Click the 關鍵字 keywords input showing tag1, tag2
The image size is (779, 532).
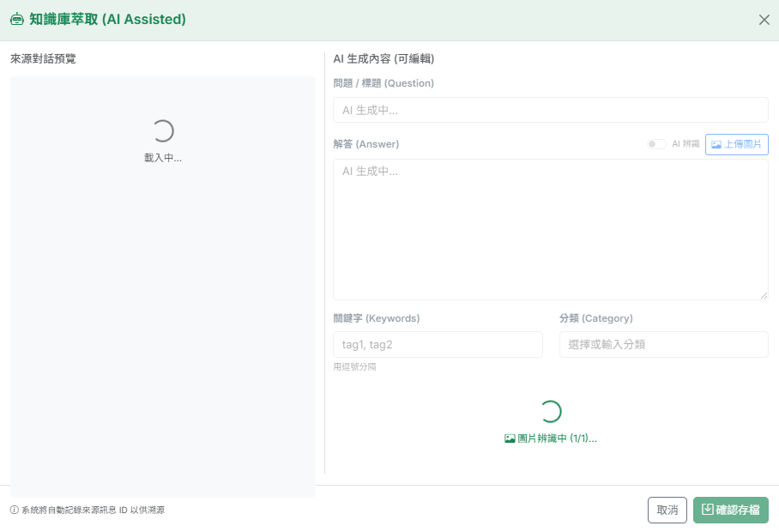coord(438,344)
